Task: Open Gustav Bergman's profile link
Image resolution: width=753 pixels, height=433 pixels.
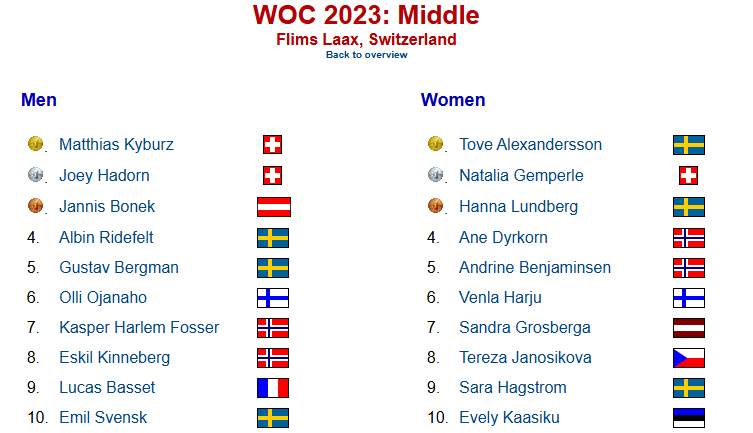Action: [x=119, y=267]
